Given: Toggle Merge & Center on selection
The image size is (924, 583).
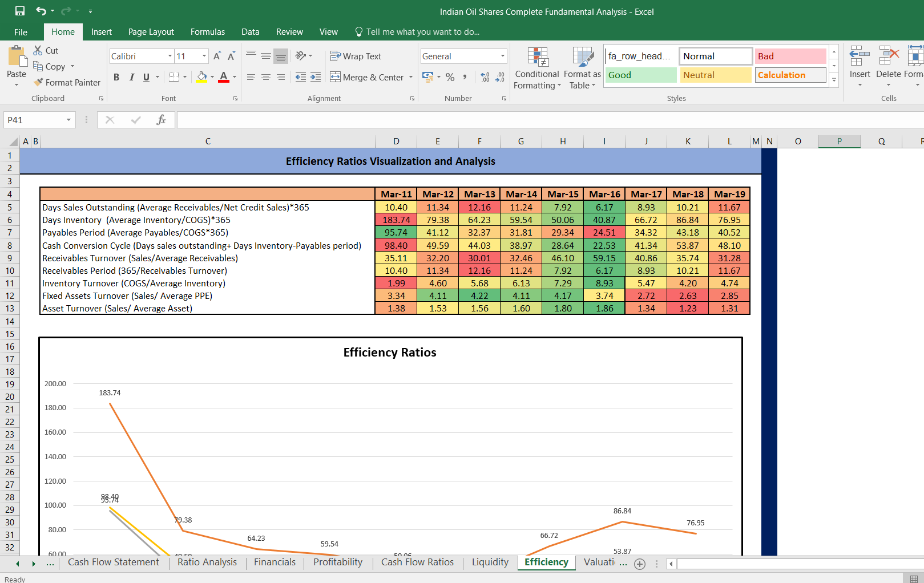Looking at the screenshot, I should (x=367, y=77).
